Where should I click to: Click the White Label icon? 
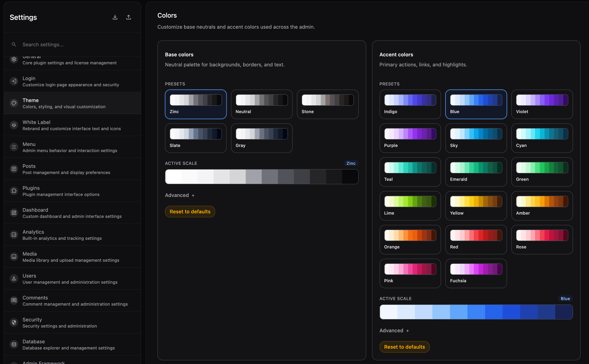coord(14,125)
